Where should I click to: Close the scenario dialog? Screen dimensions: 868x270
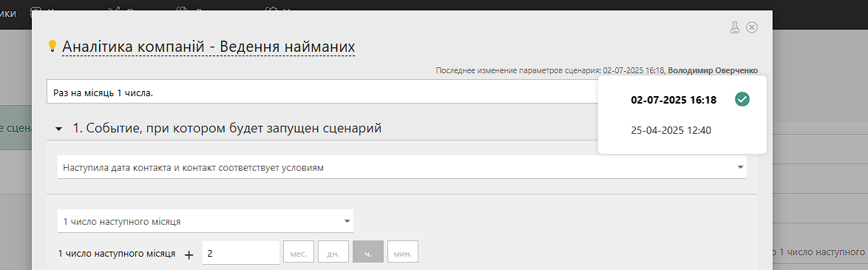(x=752, y=27)
